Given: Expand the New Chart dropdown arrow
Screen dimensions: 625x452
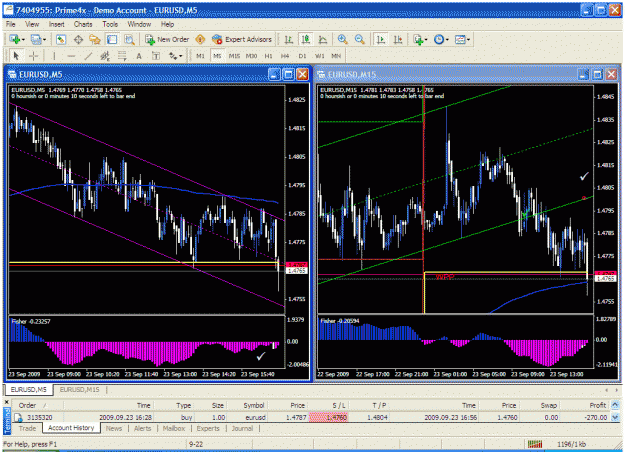Looking at the screenshot, I should tap(23, 39).
